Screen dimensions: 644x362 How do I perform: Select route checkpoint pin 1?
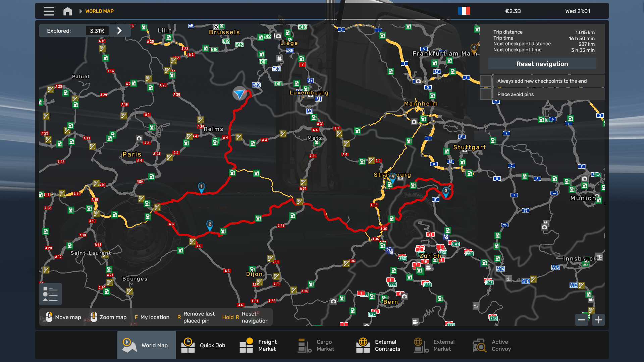click(201, 188)
